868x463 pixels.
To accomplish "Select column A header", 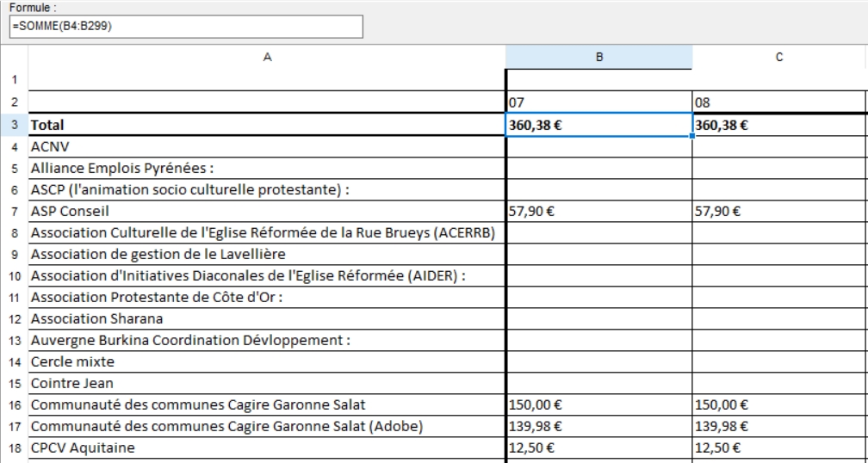I will pyautogui.click(x=267, y=58).
